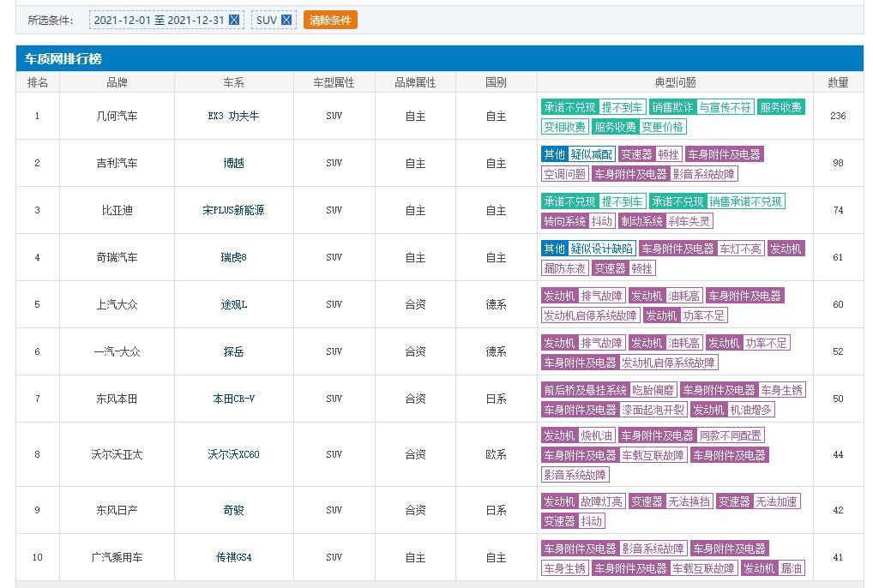The width and height of the screenshot is (873, 588).
Task: Click the 漆面起泡开裂 tag
Action: (653, 410)
